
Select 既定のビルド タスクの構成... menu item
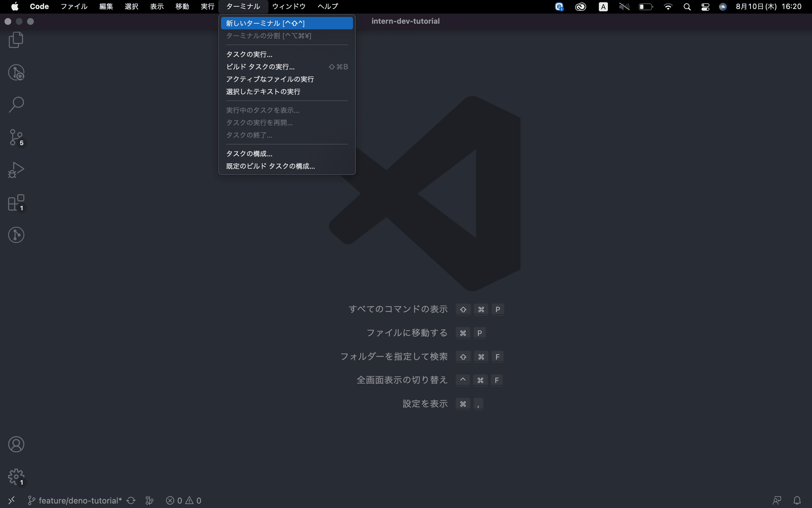[x=287, y=166]
